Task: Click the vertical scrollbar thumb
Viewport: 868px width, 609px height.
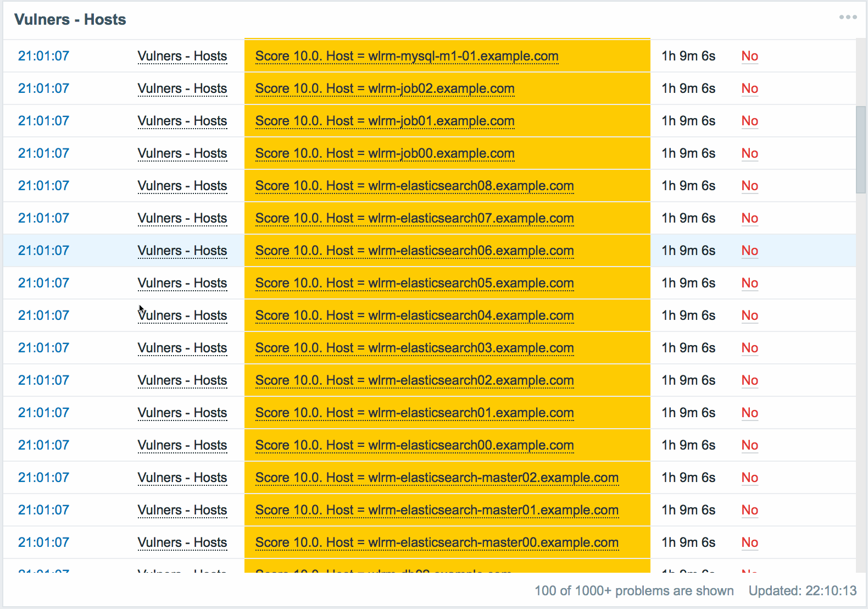Action: 860,150
